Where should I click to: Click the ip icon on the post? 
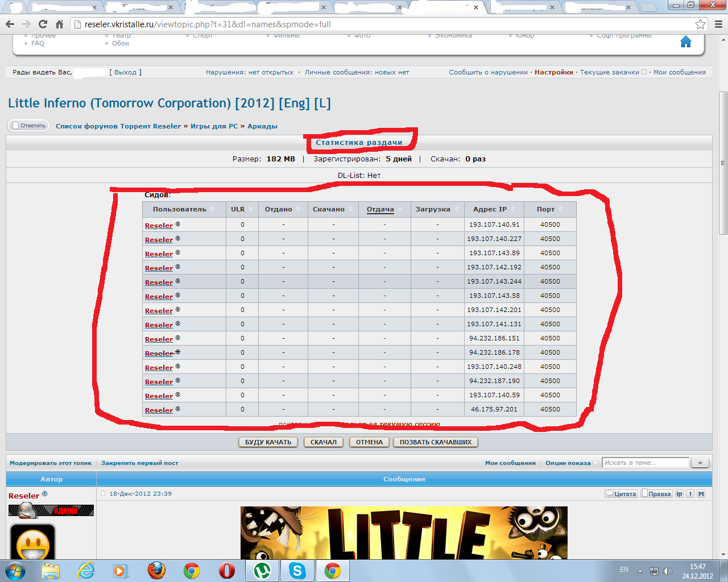coord(679,494)
